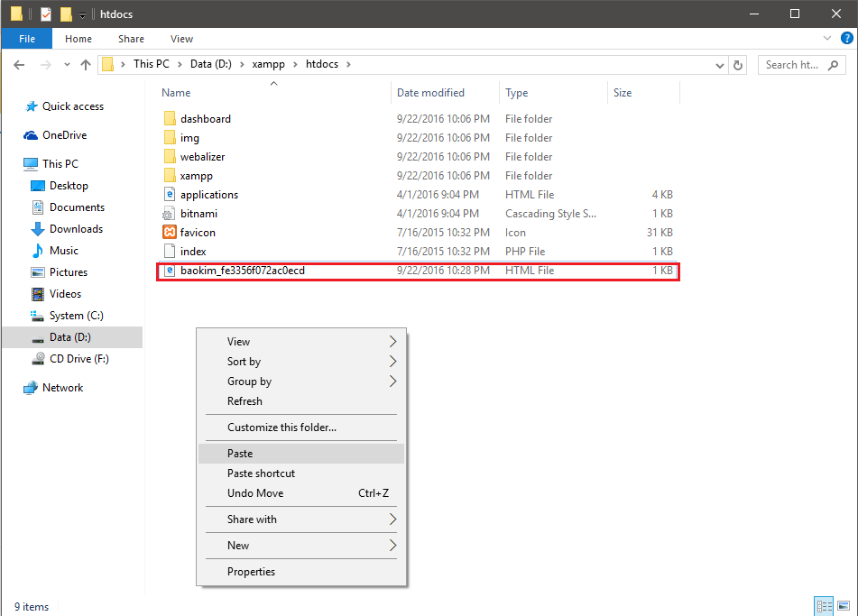The image size is (858, 616).
Task: Expand Group by submenu
Action: pyautogui.click(x=301, y=382)
